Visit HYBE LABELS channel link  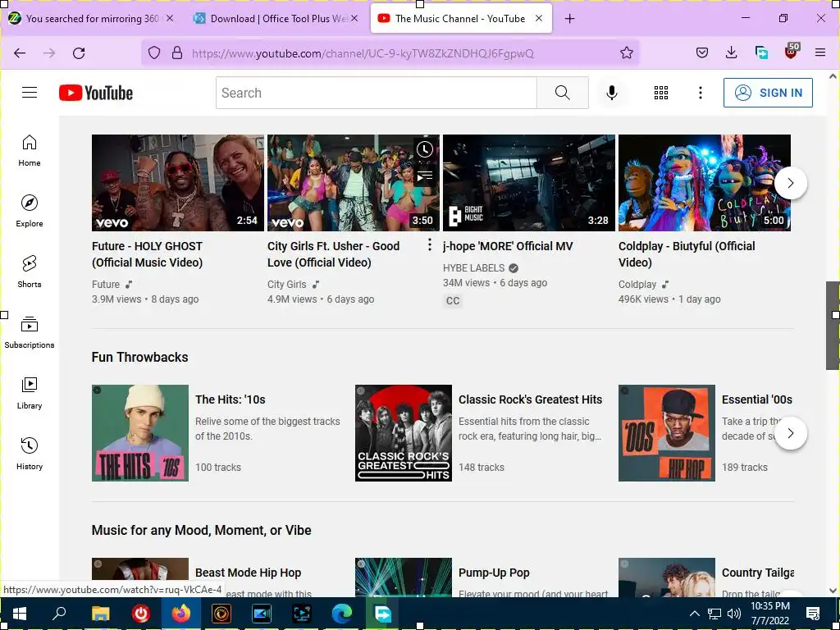(473, 268)
